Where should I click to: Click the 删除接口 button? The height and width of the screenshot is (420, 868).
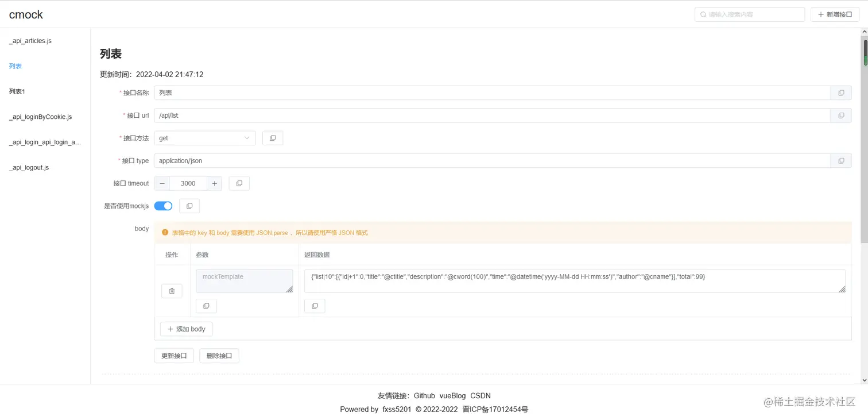(219, 356)
